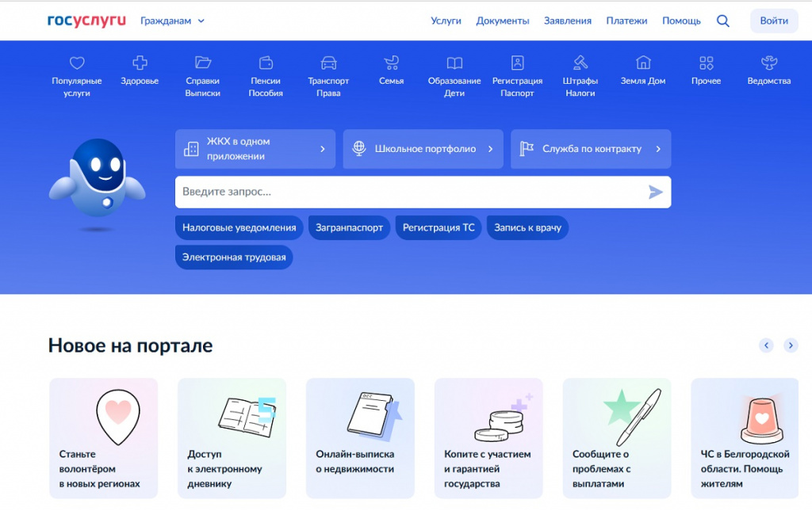Open the Документы menu item
812x511 pixels.
coord(502,21)
